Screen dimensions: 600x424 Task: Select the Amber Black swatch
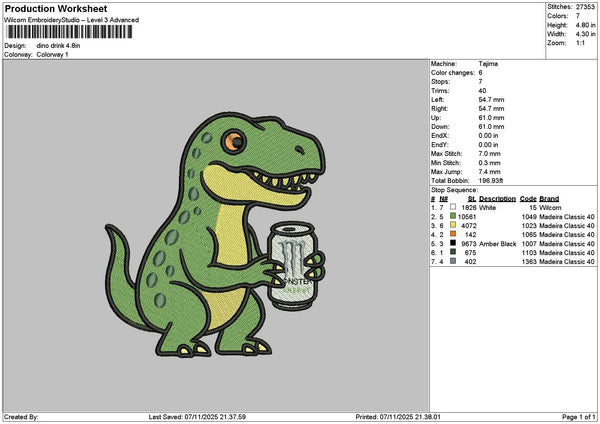point(453,243)
